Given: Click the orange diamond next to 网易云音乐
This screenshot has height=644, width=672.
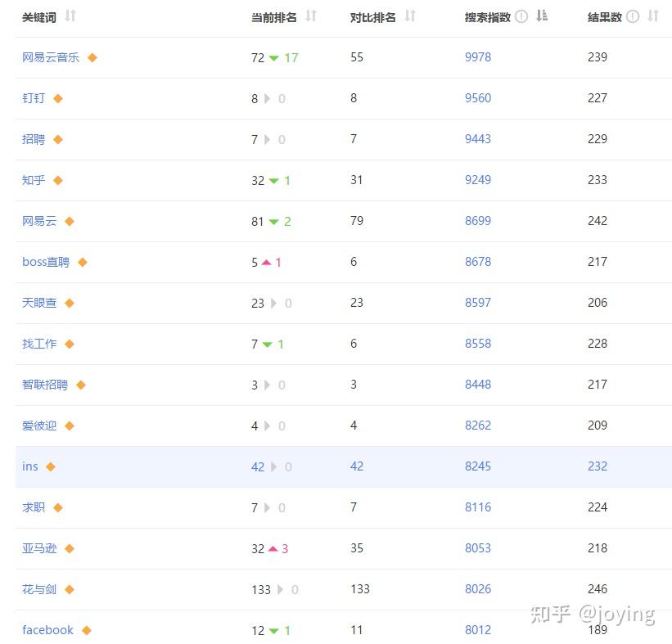Looking at the screenshot, I should 92,57.
